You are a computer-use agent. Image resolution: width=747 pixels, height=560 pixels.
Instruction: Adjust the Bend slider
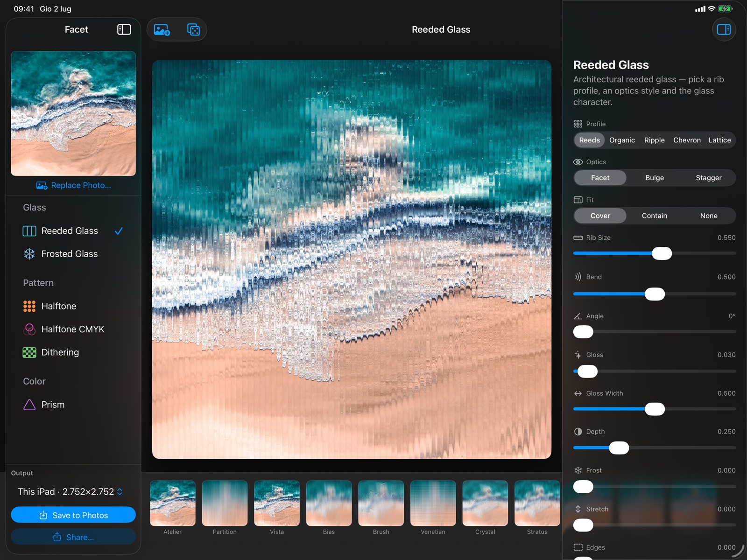point(655,294)
